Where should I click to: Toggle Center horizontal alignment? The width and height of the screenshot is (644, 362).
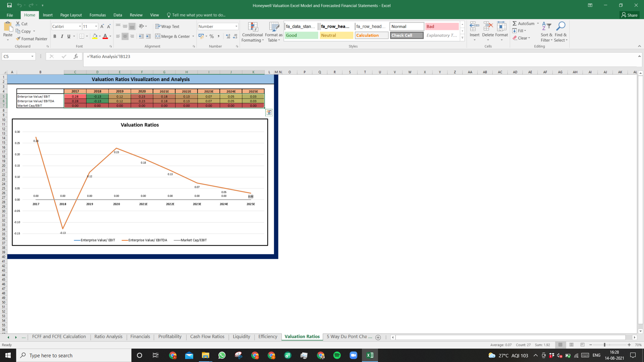point(125,36)
